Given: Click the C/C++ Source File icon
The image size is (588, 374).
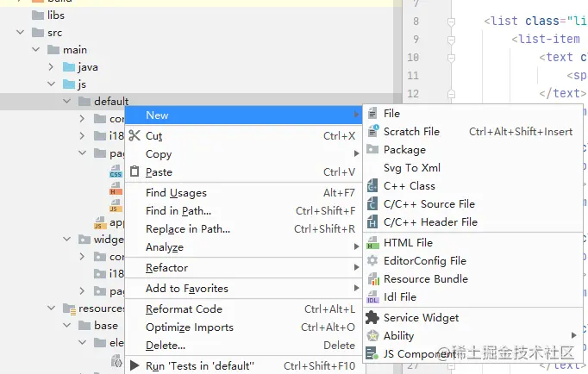Looking at the screenshot, I should click(372, 203).
